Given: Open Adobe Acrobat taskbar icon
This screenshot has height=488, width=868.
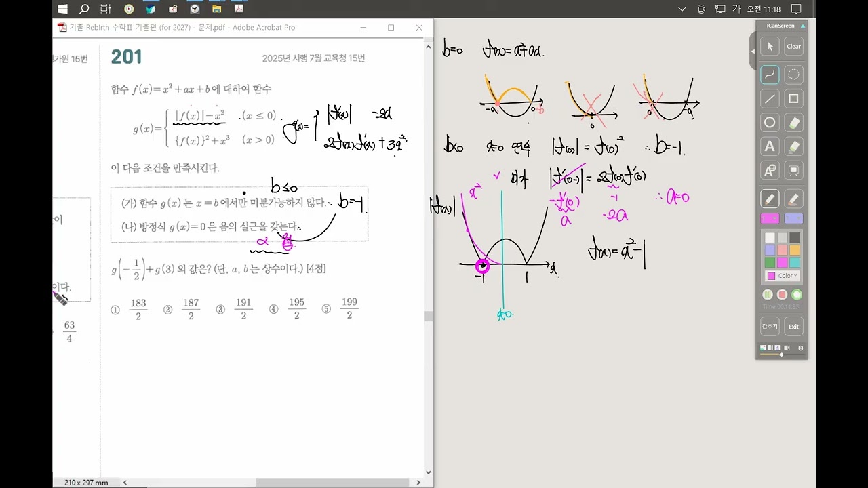Looking at the screenshot, I should click(239, 9).
